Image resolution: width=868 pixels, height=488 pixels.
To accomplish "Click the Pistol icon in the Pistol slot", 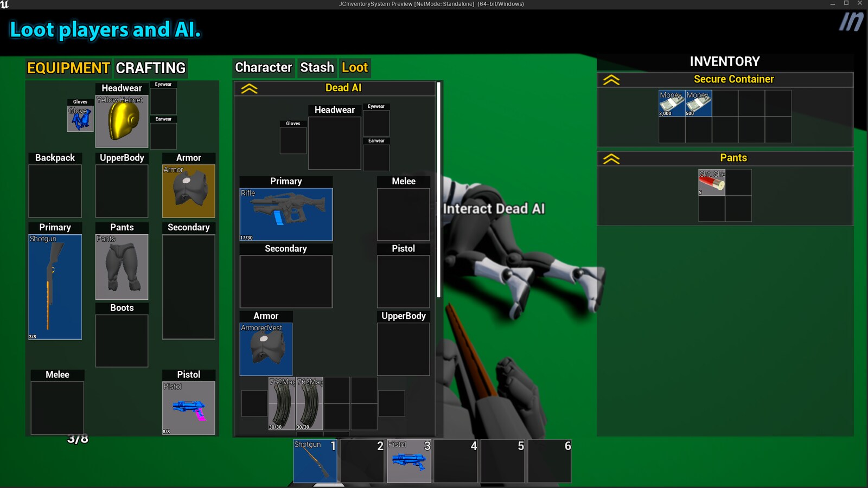I will [x=189, y=407].
